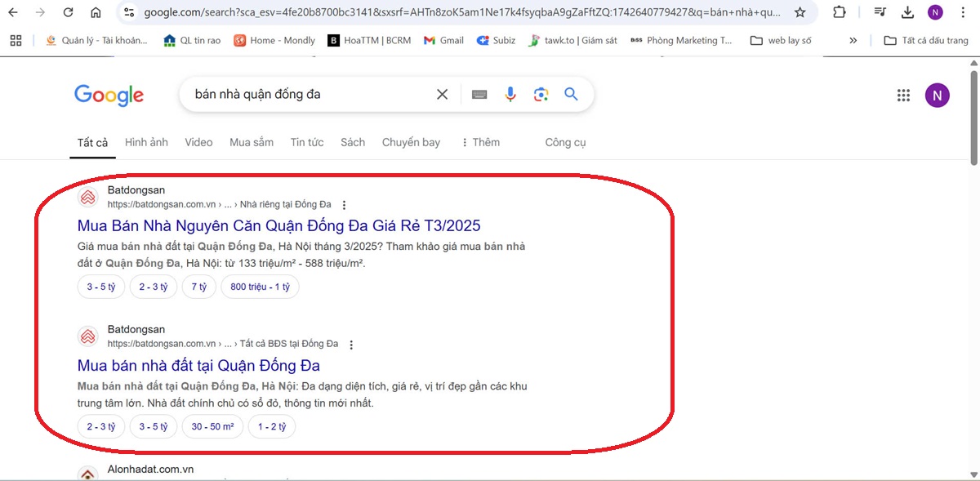Open the web lay số bookmark folder
The width and height of the screenshot is (980, 481).
(781, 40)
